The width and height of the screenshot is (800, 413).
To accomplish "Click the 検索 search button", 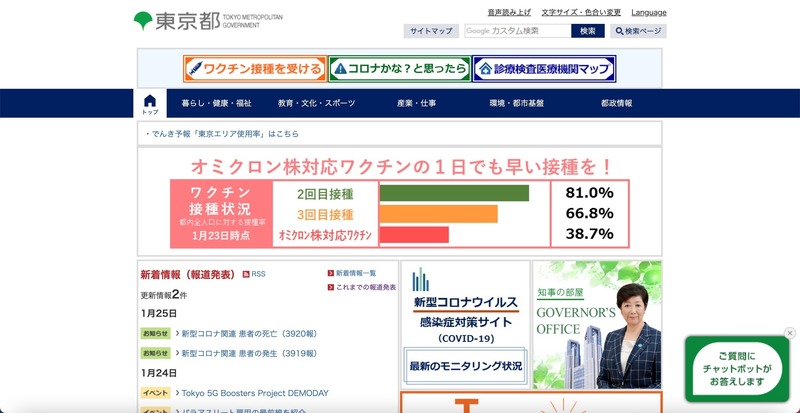I will (587, 31).
